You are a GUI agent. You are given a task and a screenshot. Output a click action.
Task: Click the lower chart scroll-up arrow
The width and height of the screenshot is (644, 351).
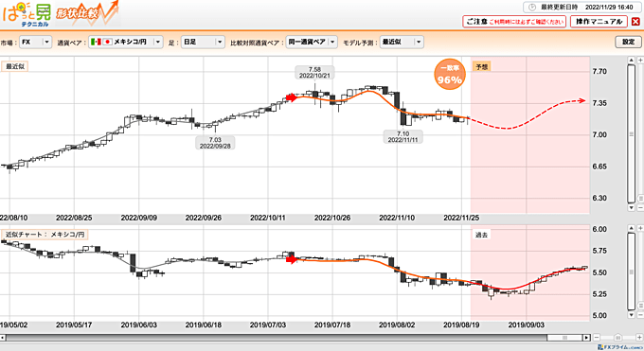coord(632,228)
